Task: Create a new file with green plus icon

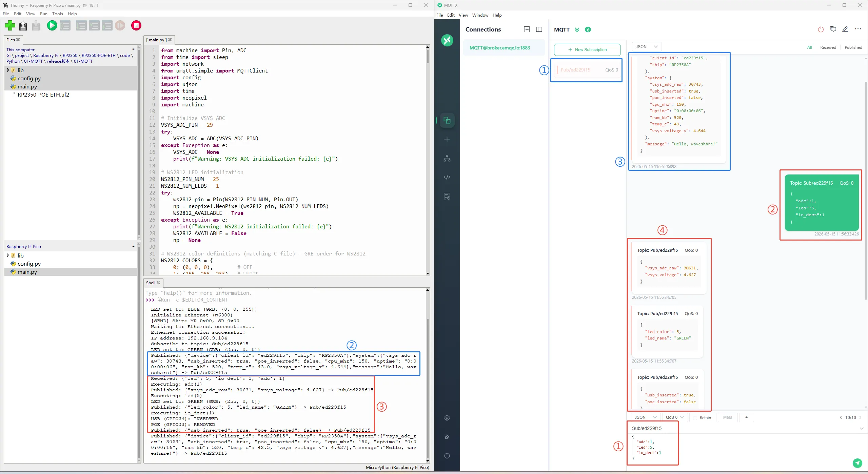Action: point(10,25)
